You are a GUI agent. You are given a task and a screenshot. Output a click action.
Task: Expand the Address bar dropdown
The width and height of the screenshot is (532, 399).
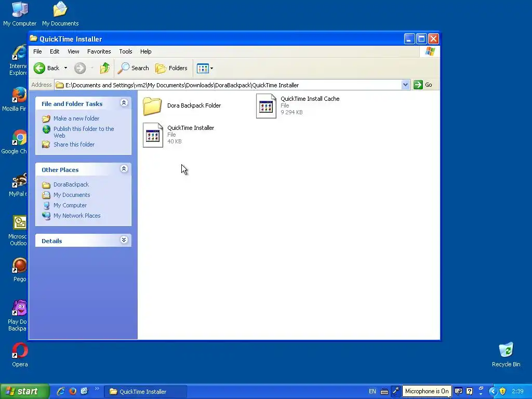405,85
